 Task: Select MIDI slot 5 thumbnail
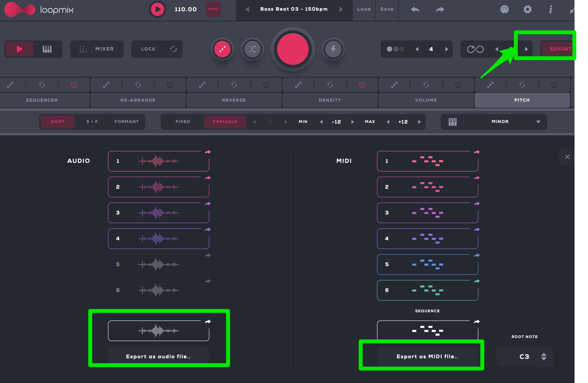click(x=427, y=265)
